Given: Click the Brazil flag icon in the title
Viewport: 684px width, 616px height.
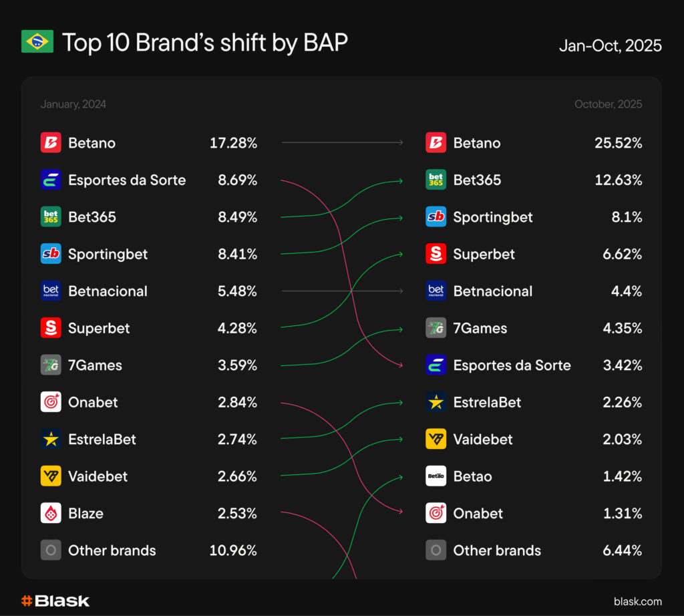Looking at the screenshot, I should coord(37,42).
